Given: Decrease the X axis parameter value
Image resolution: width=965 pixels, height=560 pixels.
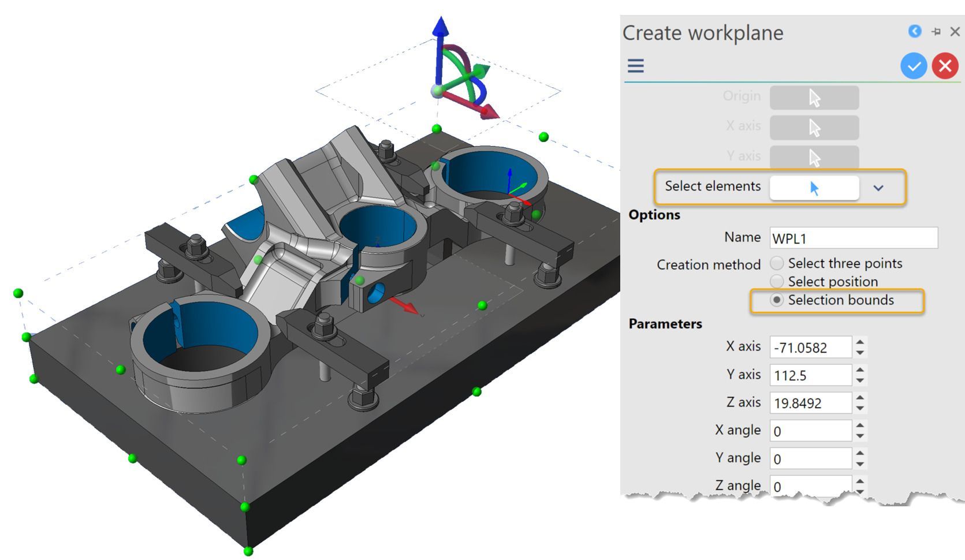Looking at the screenshot, I should 860,353.
